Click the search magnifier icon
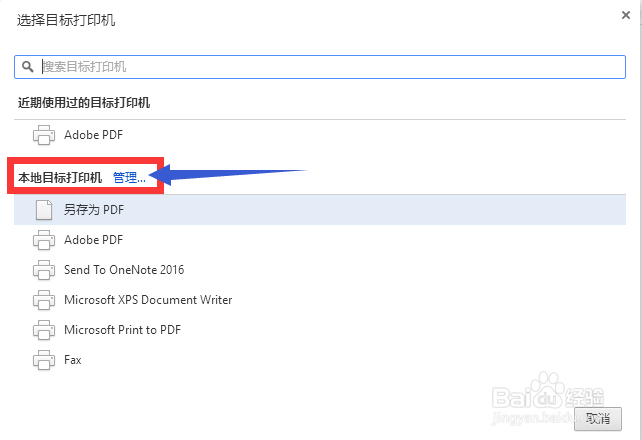The height and width of the screenshot is (440, 642). pyautogui.click(x=28, y=67)
